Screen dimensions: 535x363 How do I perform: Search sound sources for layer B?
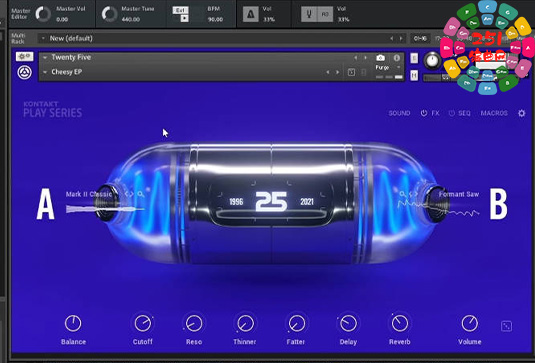click(x=403, y=194)
